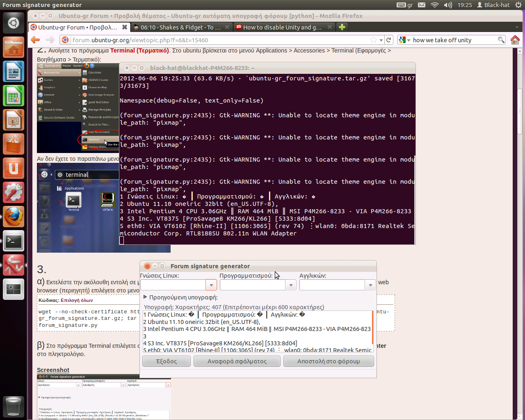This screenshot has height=420, width=525.
Task: Click the Dash home launcher icon
Action: pyautogui.click(x=14, y=23)
